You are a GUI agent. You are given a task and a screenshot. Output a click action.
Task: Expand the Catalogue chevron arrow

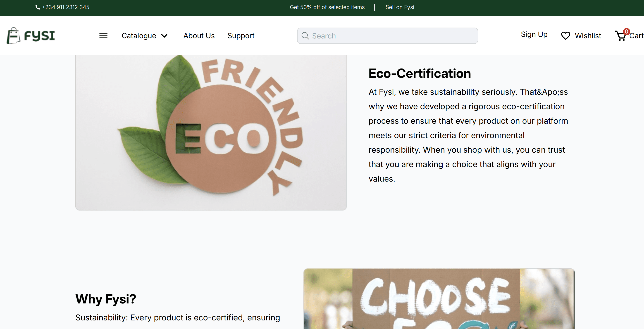(x=164, y=36)
